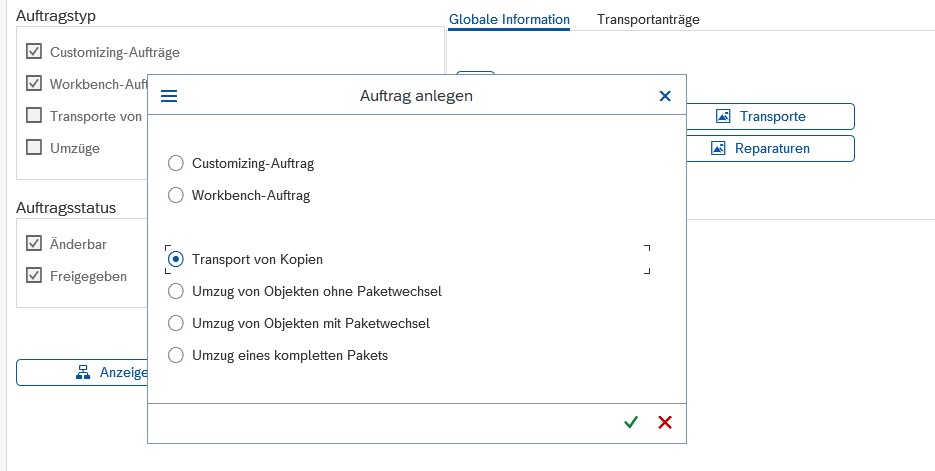
Task: Click the hierarchy icon on Anzeigen button
Action: [x=84, y=372]
